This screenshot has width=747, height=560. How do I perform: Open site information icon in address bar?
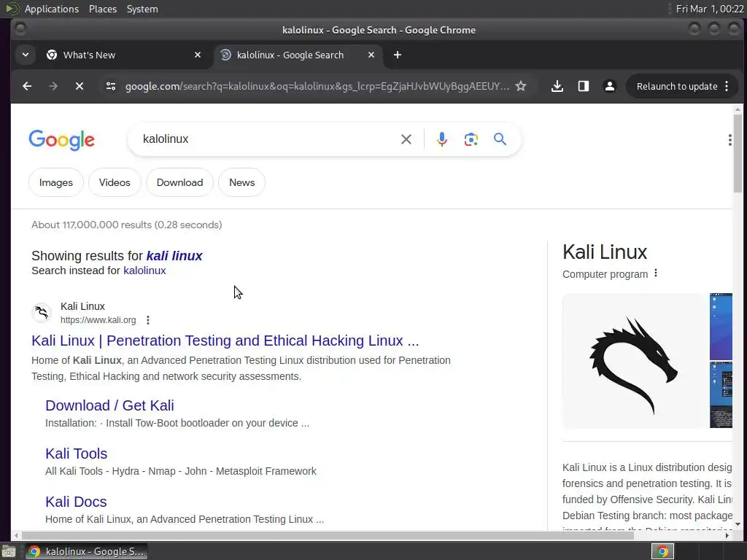click(x=111, y=86)
